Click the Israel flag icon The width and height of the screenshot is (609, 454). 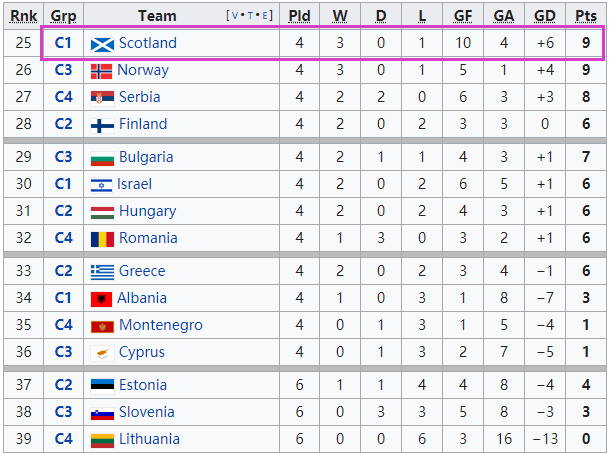pyautogui.click(x=101, y=185)
